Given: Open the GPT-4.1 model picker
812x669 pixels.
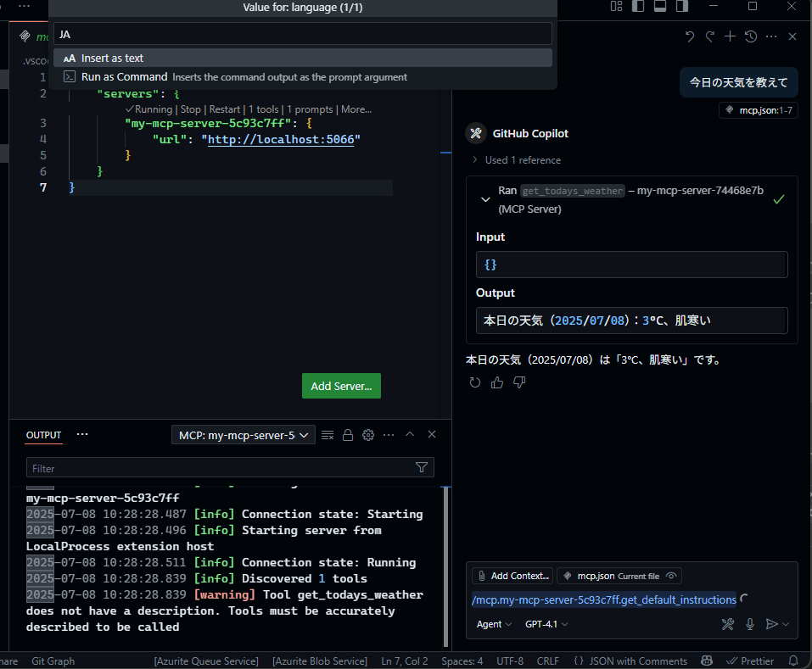Looking at the screenshot, I should [x=546, y=624].
